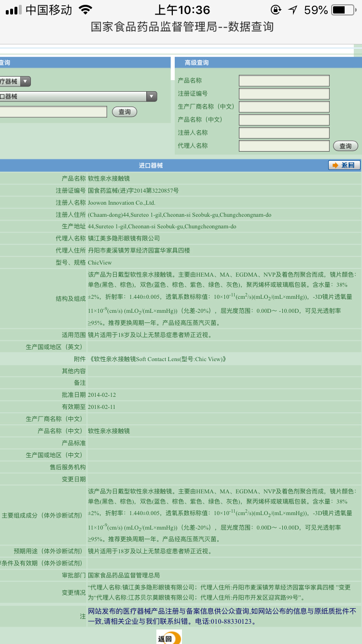The height and width of the screenshot is (644, 362).
Task: Tap the Wi-Fi status icon
Action: (x=85, y=10)
